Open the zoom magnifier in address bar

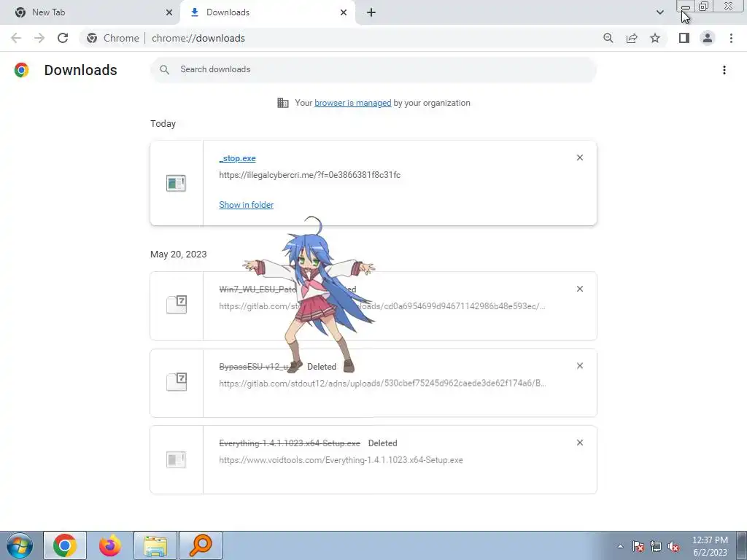pos(608,38)
